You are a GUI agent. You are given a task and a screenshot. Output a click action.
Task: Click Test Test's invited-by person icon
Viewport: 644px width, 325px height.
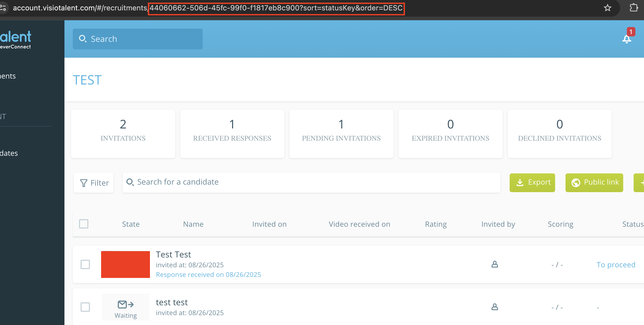[x=495, y=264]
